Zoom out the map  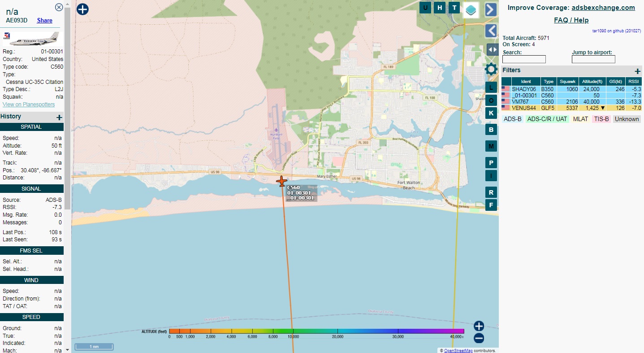(479, 338)
